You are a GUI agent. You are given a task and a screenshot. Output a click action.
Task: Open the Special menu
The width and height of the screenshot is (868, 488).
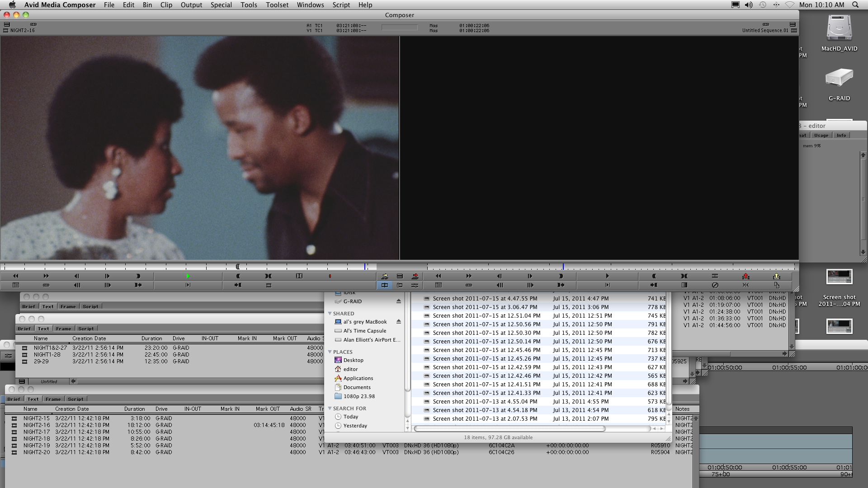pyautogui.click(x=221, y=5)
